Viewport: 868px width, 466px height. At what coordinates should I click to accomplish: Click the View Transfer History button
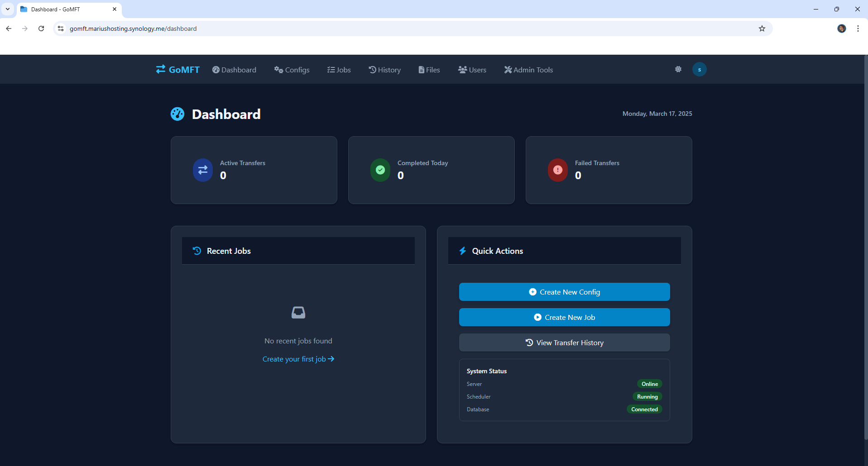[x=564, y=342]
